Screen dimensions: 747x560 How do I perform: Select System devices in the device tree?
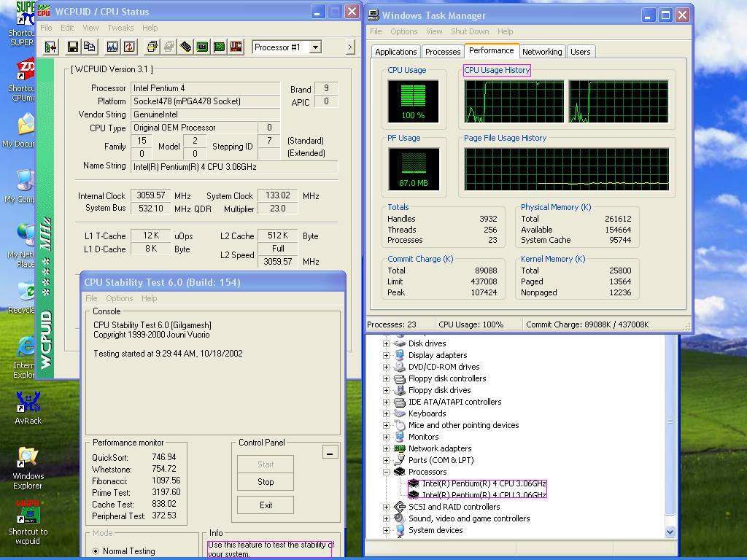[x=436, y=530]
